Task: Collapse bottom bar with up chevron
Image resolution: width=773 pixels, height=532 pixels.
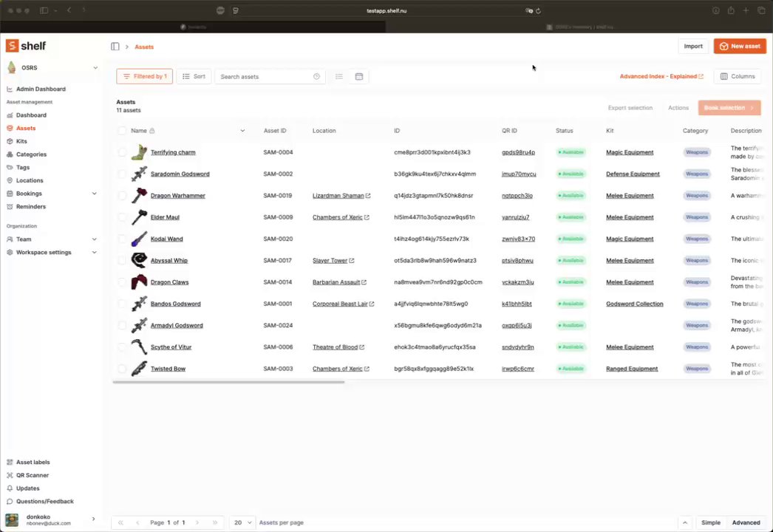Action: pos(685,522)
